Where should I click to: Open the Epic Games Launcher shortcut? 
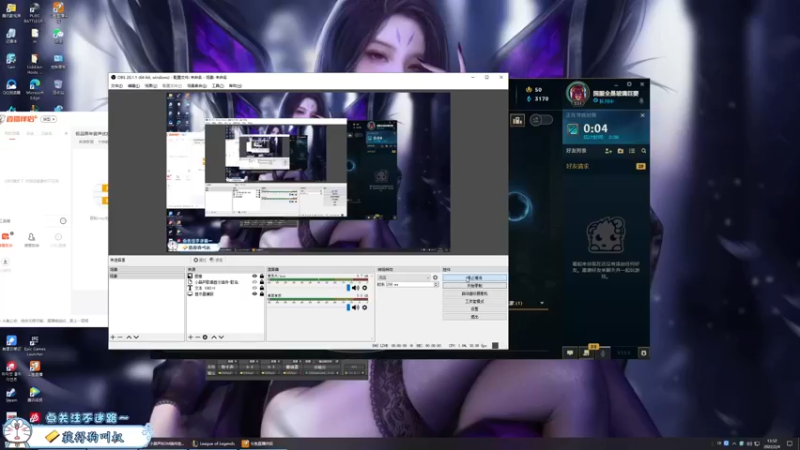coord(35,346)
